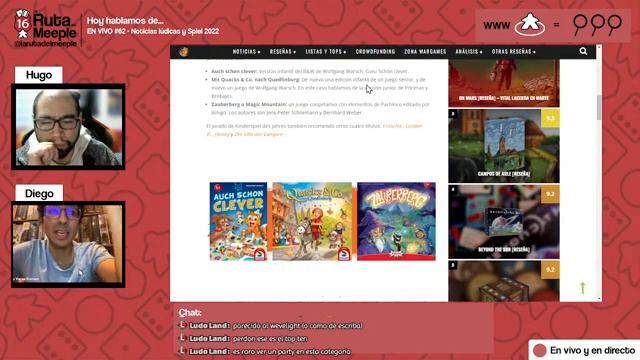Click the website search magnifier icon
The image size is (640, 360).
583,51
